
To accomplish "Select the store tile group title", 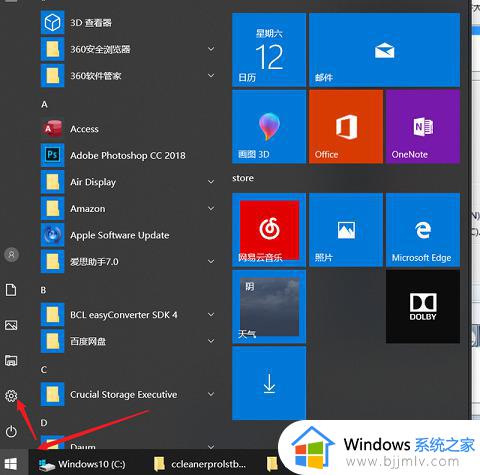I will (x=243, y=178).
